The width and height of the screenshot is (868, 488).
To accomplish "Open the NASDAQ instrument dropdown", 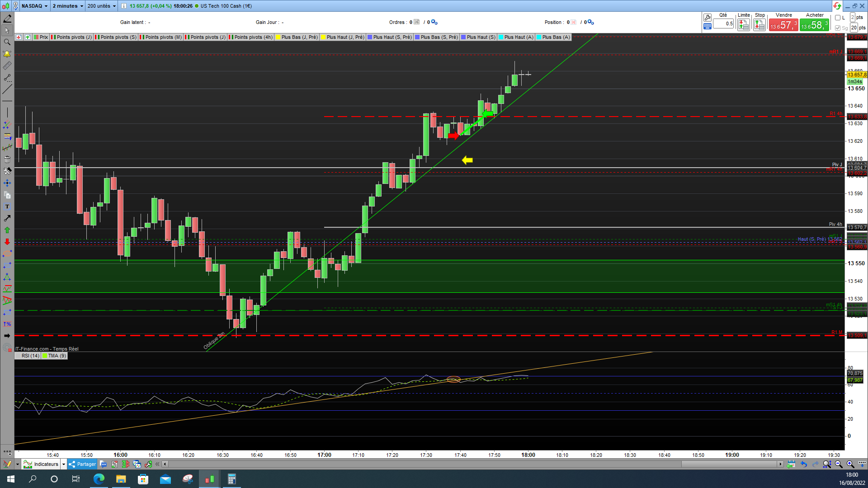I will [35, 6].
